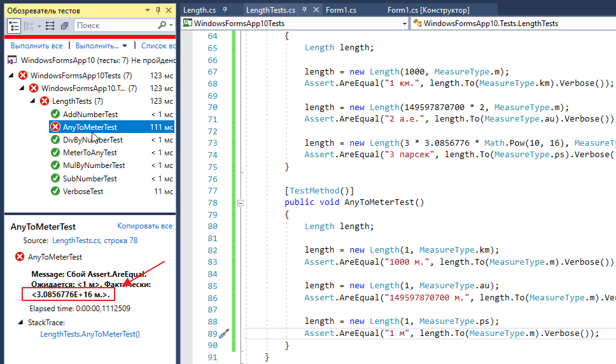
Task: Open the LengthTests.AnyToMeterTest() stack trace link
Action: (x=90, y=333)
